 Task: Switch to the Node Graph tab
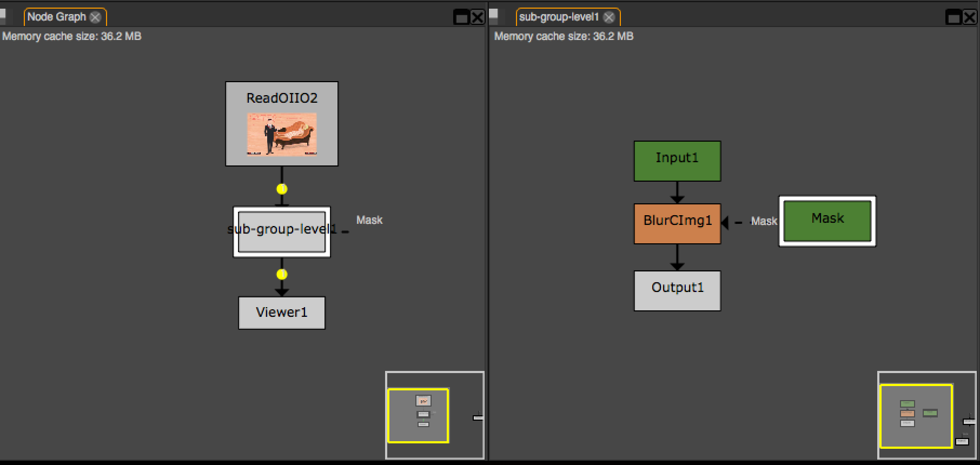coord(56,17)
